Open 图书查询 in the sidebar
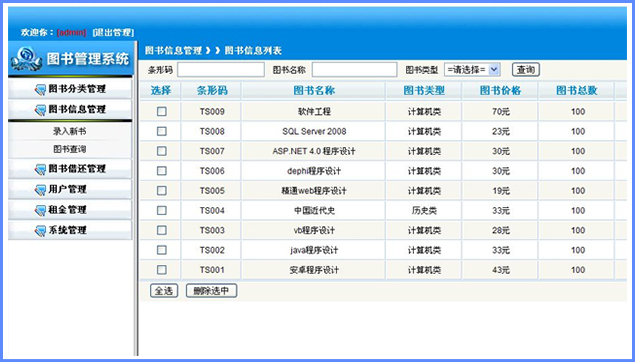636x362 pixels. pyautogui.click(x=70, y=149)
